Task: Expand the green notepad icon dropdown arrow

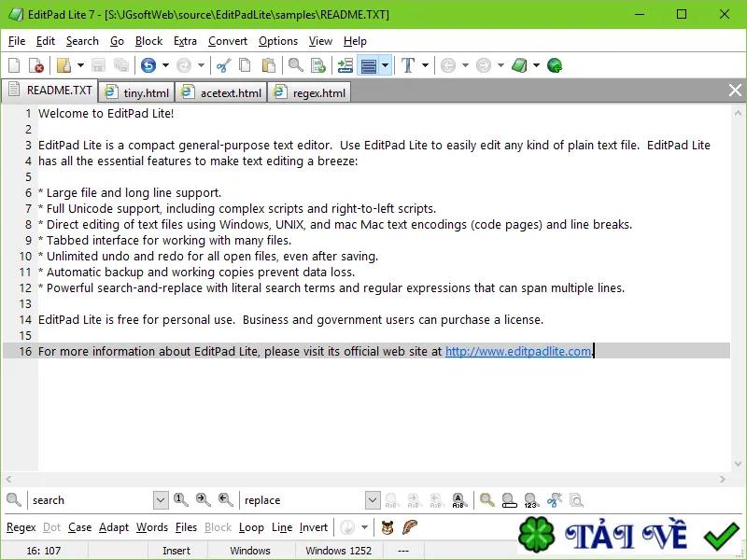Action: (x=536, y=65)
